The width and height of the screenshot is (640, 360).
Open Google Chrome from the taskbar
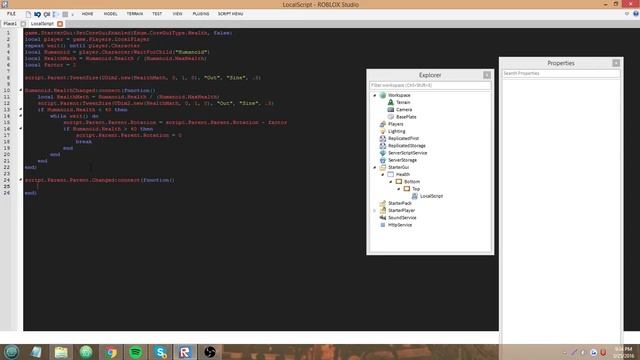[x=111, y=352]
